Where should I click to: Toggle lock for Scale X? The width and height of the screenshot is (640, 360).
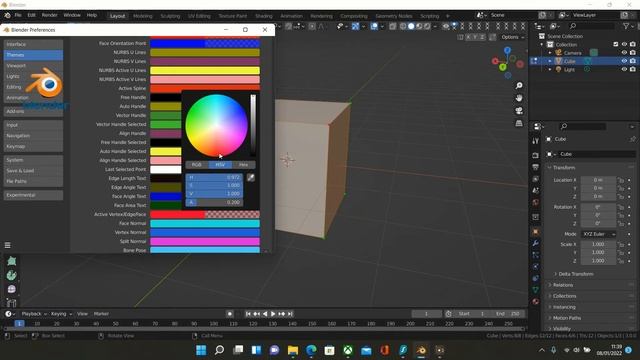(x=621, y=244)
